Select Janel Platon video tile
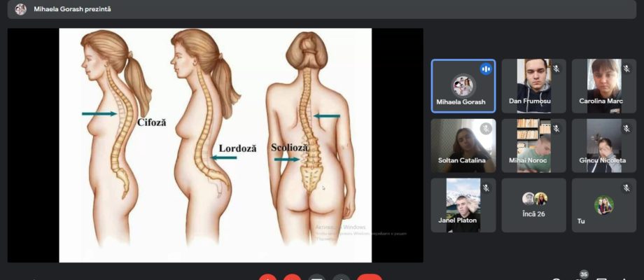Image resolution: width=644 pixels, height=280 pixels. pyautogui.click(x=463, y=205)
